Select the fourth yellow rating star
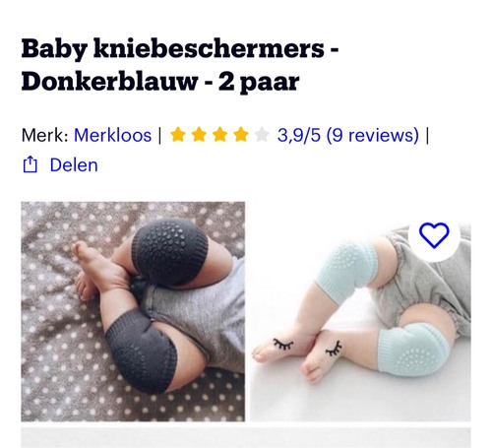 (x=241, y=135)
